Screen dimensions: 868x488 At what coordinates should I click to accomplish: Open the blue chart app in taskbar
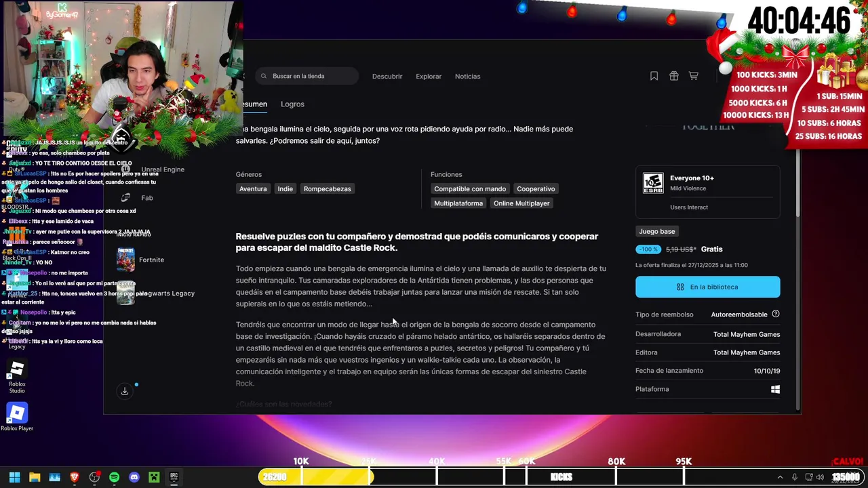click(54, 477)
